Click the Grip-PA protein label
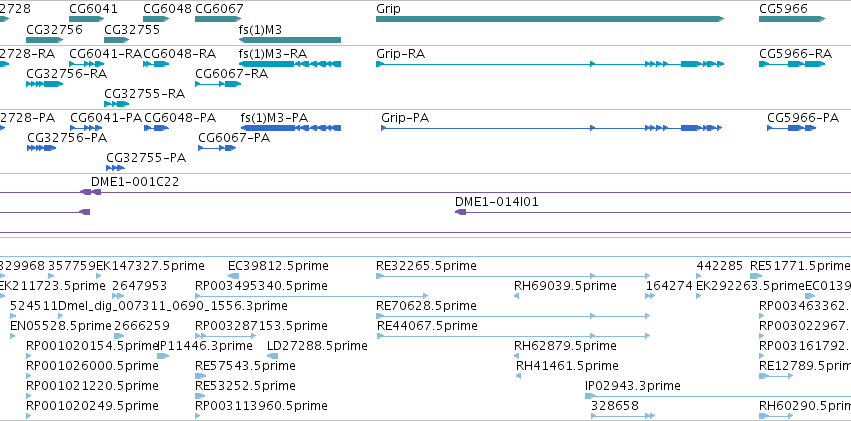 click(405, 118)
